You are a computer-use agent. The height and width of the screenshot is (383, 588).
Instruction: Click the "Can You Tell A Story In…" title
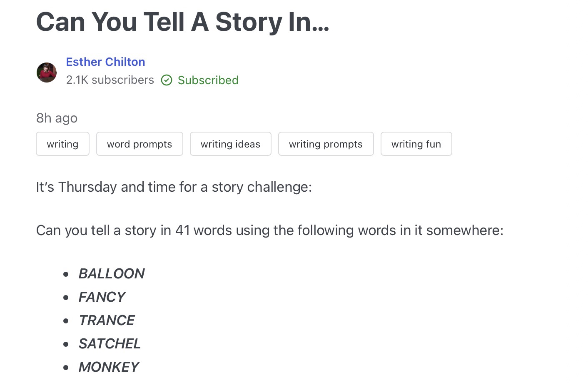point(182,22)
